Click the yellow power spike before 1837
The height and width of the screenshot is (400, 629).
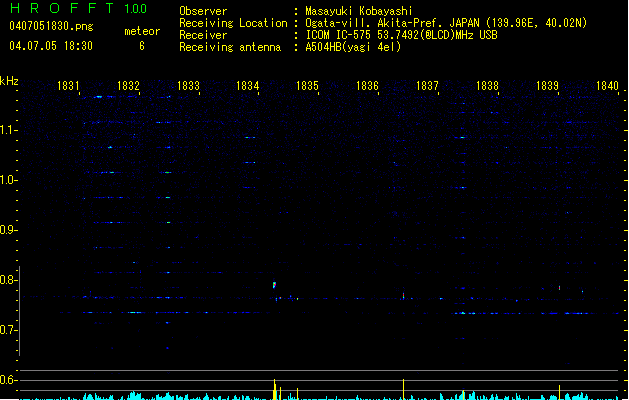point(404,389)
